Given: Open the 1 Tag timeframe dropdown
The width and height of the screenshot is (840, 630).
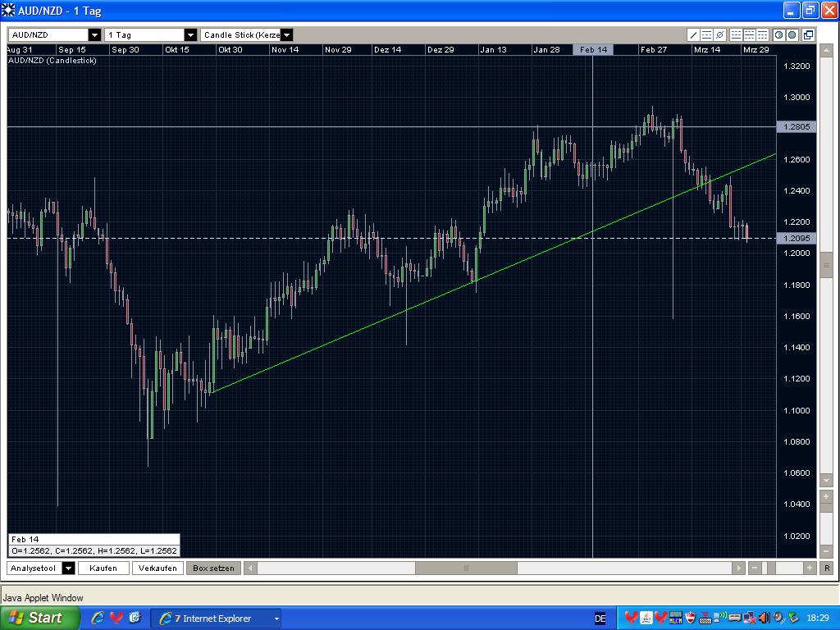Looking at the screenshot, I should (x=190, y=35).
